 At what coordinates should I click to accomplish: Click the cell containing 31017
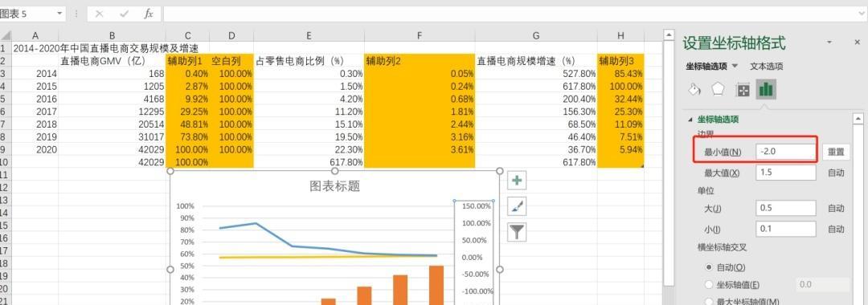(x=112, y=137)
